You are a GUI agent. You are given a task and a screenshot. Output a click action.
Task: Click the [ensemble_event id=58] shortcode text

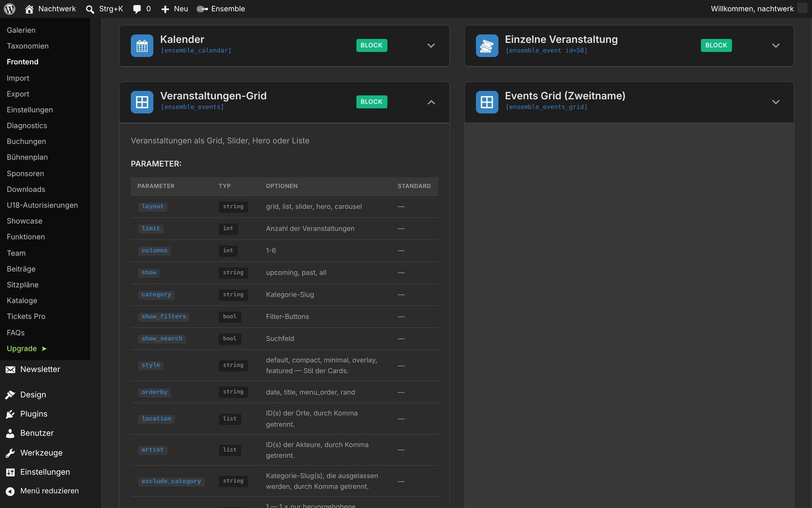point(547,51)
